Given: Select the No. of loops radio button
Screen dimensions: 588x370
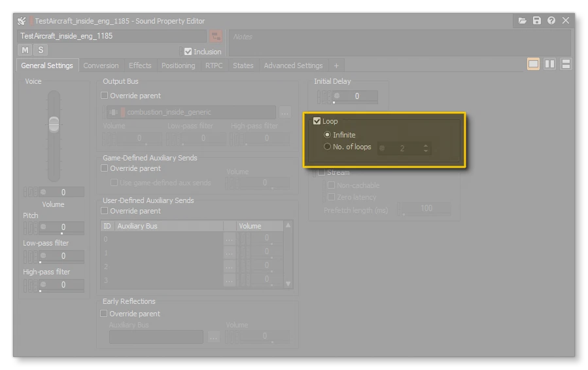Looking at the screenshot, I should pos(328,147).
